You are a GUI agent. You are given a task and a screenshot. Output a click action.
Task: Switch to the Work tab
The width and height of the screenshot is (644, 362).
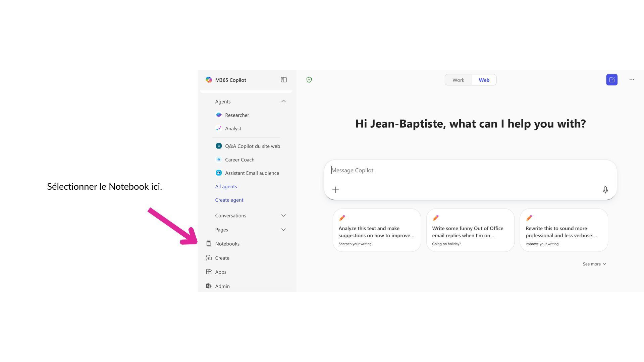[458, 80]
